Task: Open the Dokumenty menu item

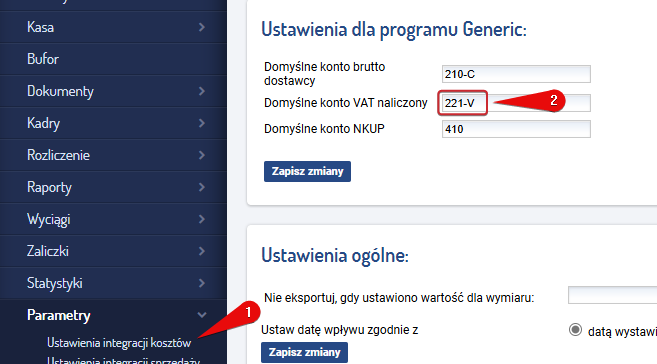Action: (113, 91)
